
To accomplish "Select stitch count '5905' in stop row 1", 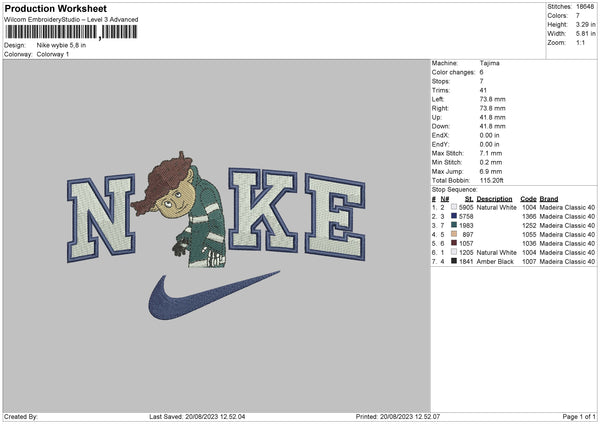I will pos(466,207).
